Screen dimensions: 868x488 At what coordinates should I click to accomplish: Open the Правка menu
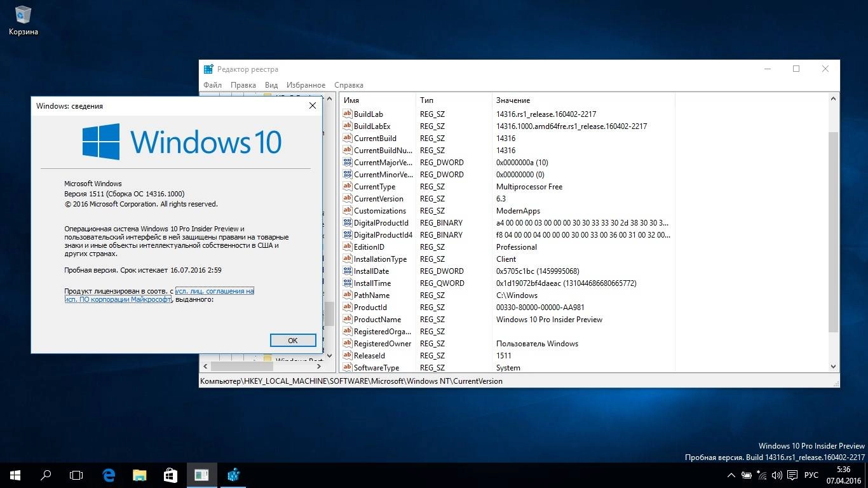point(243,85)
